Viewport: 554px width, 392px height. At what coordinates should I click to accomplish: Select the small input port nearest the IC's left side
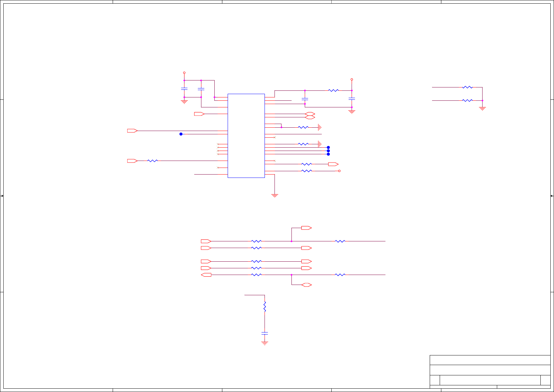pyautogui.click(x=199, y=114)
